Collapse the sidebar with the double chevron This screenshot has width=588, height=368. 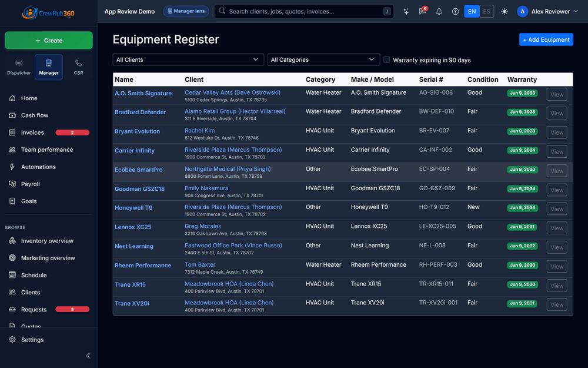[88, 356]
